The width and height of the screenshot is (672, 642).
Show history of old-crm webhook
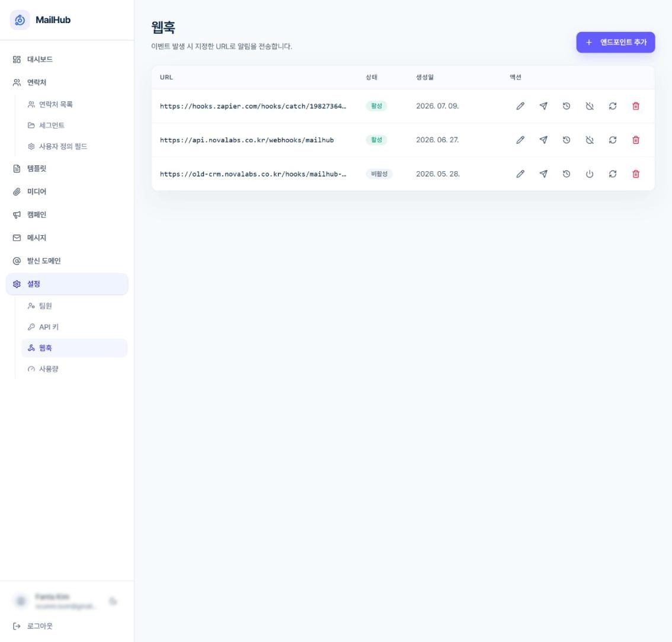point(566,174)
